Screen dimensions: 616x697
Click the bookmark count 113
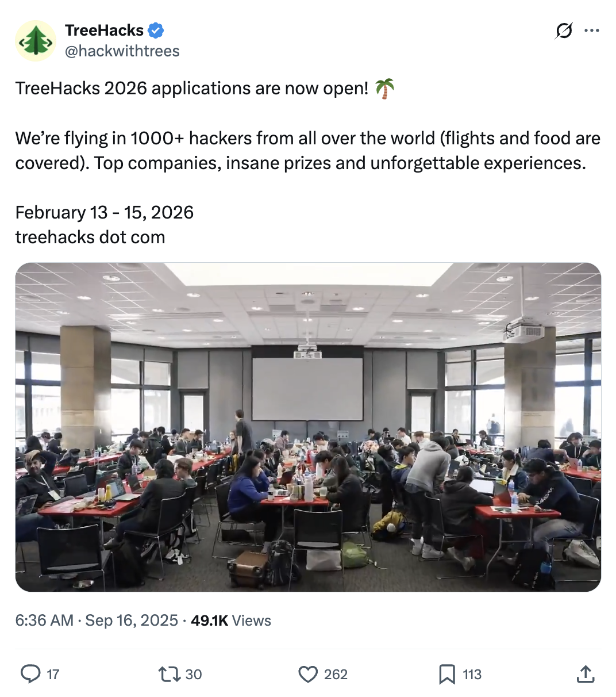[x=472, y=675]
